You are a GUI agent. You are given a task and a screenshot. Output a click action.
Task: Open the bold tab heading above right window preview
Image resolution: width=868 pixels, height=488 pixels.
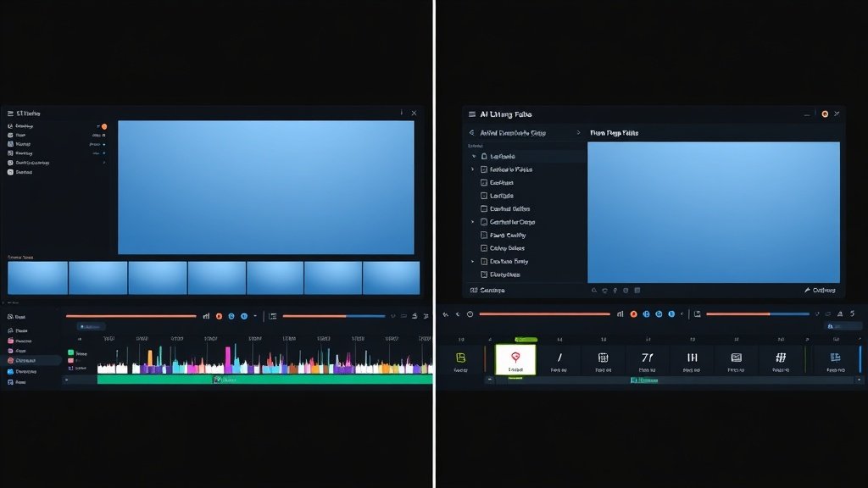[x=614, y=133]
